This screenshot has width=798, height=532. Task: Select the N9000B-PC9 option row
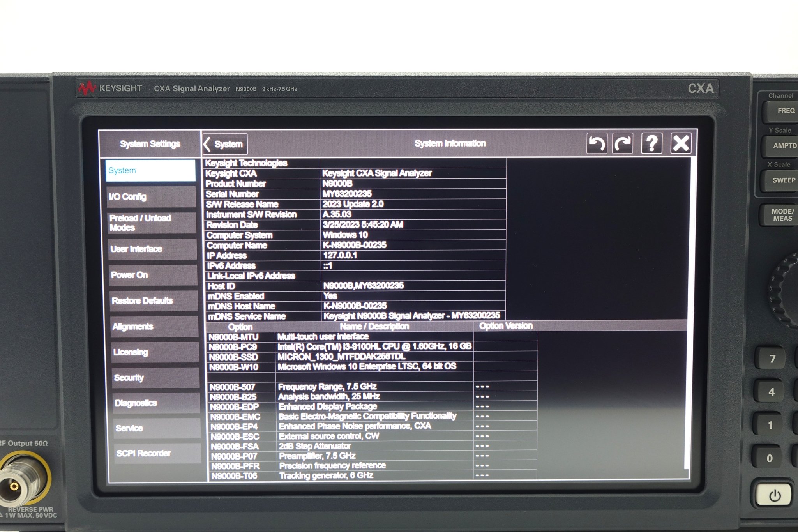[372, 347]
